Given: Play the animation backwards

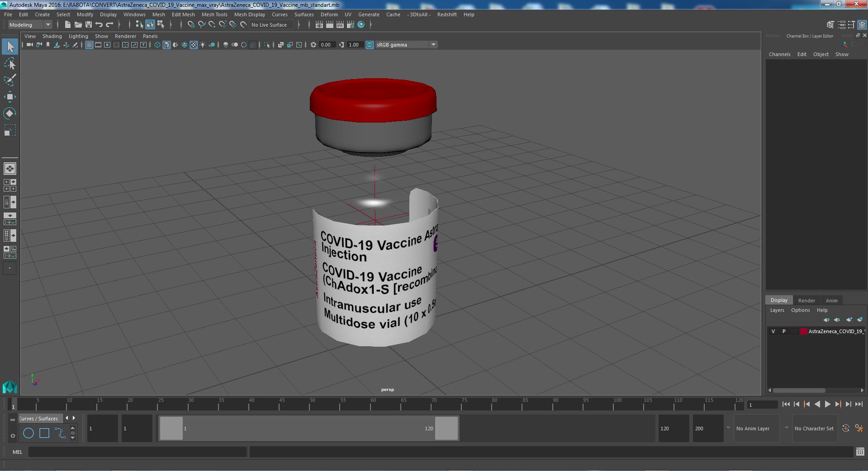Looking at the screenshot, I should coord(817,405).
